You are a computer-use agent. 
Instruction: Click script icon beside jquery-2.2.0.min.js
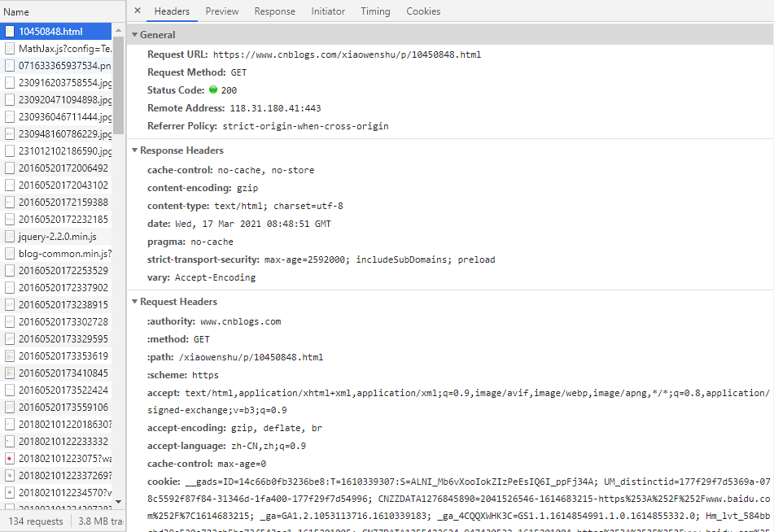10,237
